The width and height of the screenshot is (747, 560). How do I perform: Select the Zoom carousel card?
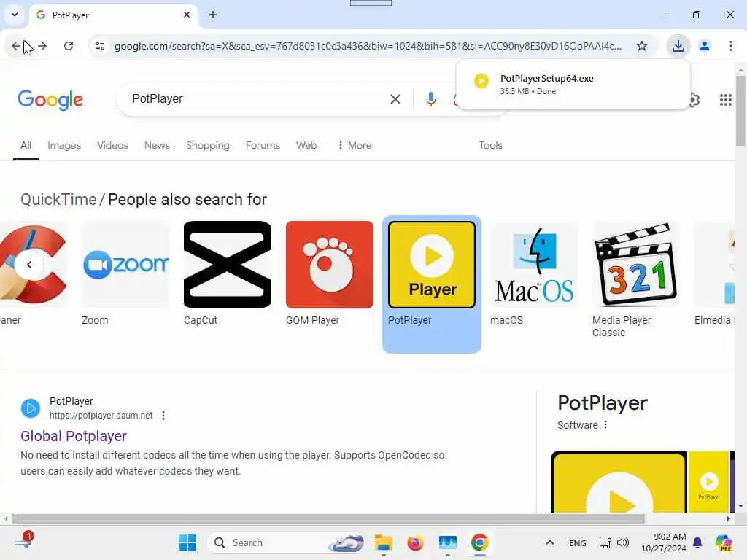click(125, 274)
